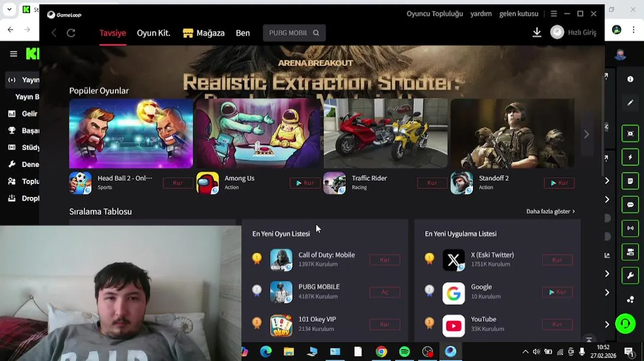Open gelen kutusu inbox
The image size is (644, 361).
(x=519, y=14)
